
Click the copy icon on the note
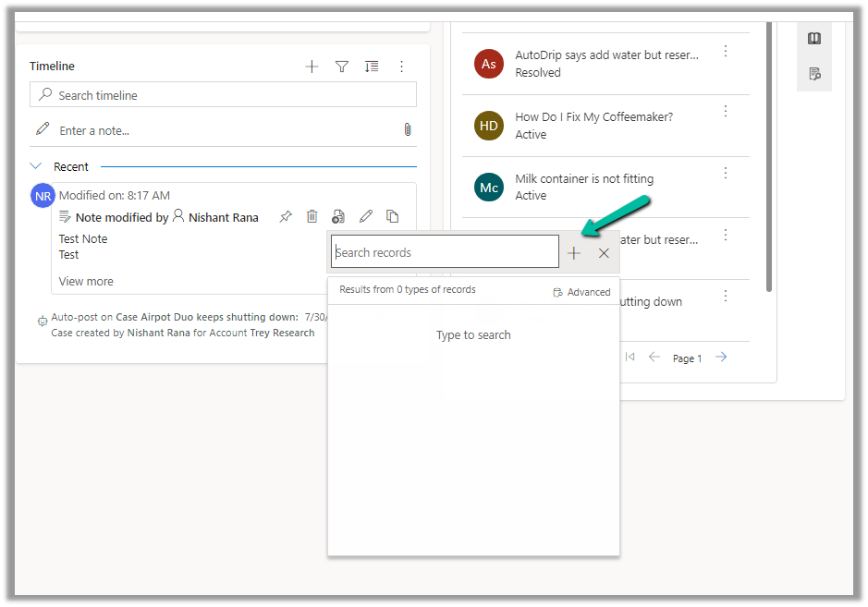coord(393,217)
